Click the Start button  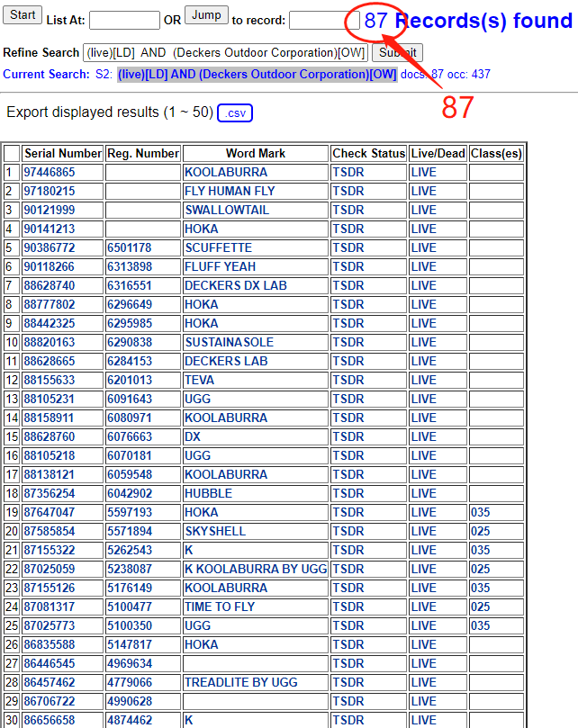[x=23, y=15]
